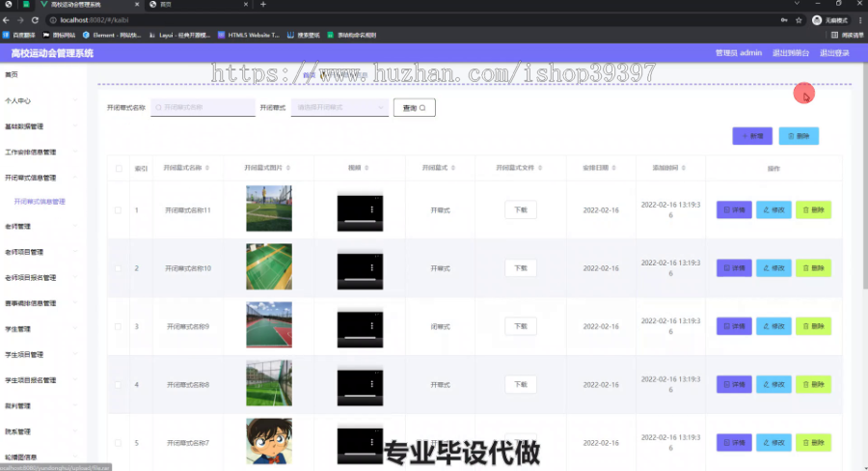Focus the 开闭幕式名称 search input field
The width and height of the screenshot is (868, 471).
pos(203,107)
